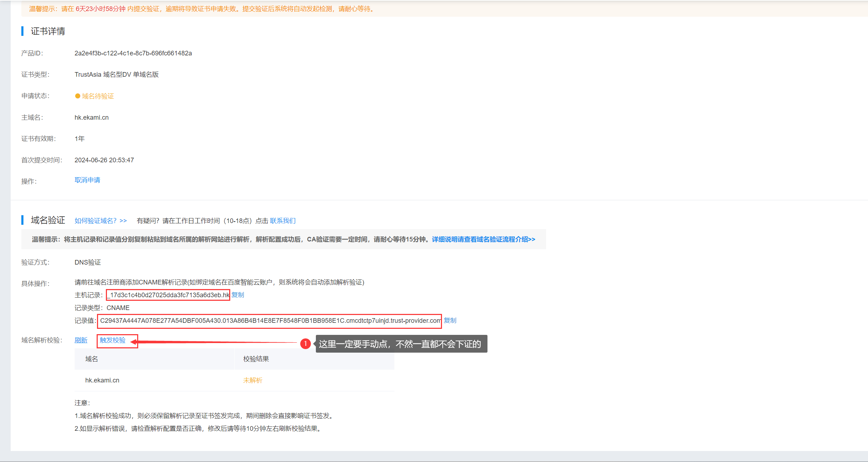Click the 联系我们 link
Image resolution: width=868 pixels, height=462 pixels.
click(282, 221)
